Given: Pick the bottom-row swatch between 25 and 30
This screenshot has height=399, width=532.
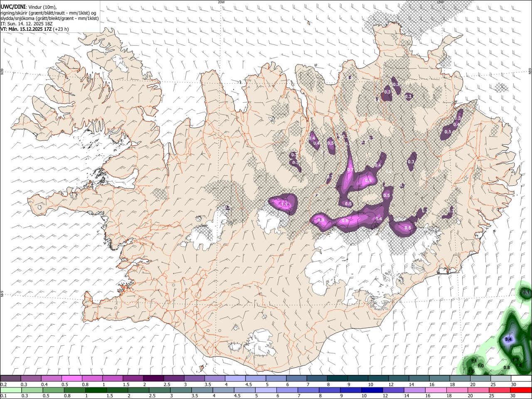Looking at the screenshot, I should click(499, 390).
